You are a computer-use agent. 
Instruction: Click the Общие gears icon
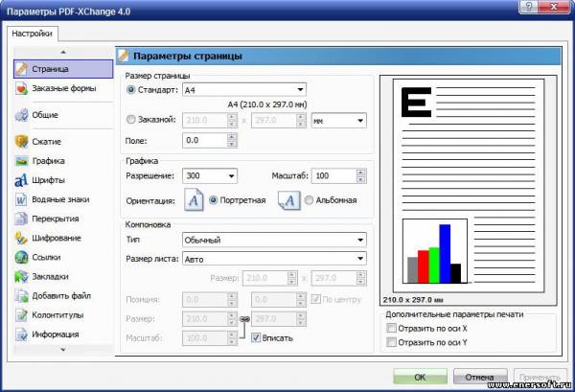pyautogui.click(x=21, y=115)
